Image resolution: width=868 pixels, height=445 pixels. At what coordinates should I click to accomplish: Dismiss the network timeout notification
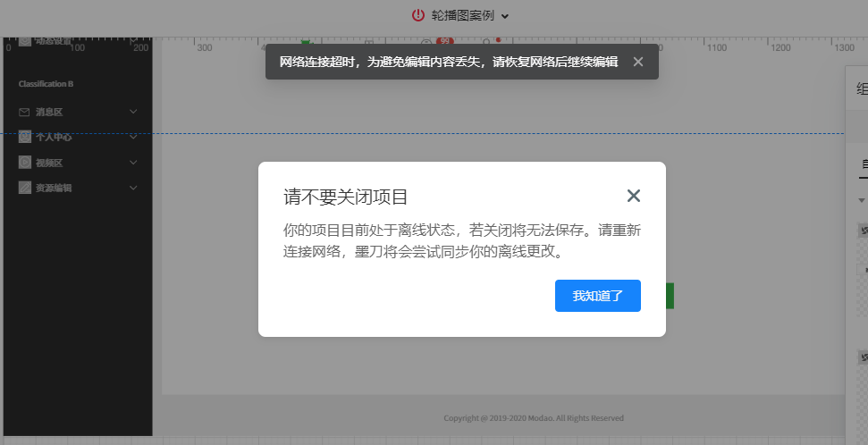(638, 62)
